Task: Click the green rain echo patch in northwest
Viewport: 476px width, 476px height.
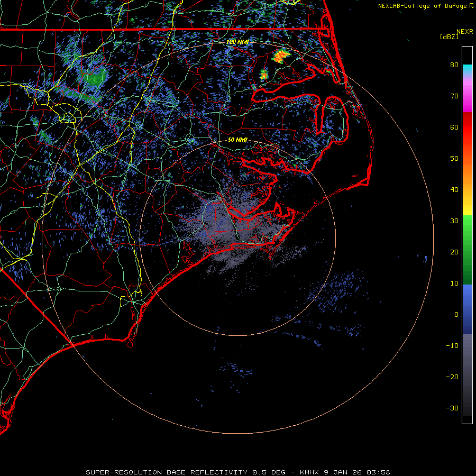Action: pos(95,78)
